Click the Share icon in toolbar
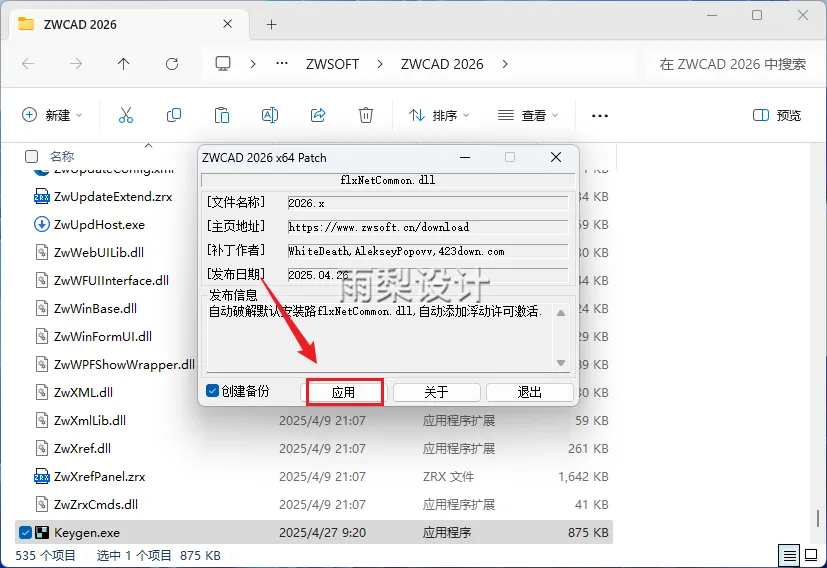Image resolution: width=827 pixels, height=568 pixels. [x=318, y=115]
